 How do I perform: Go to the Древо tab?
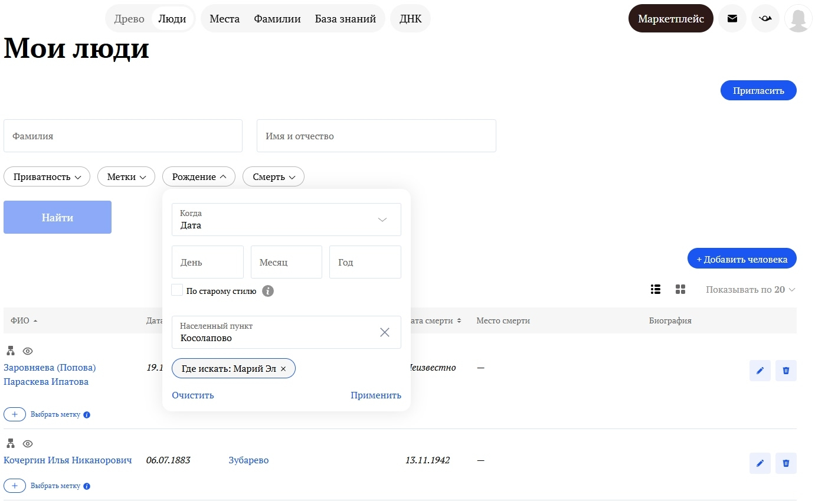[129, 19]
